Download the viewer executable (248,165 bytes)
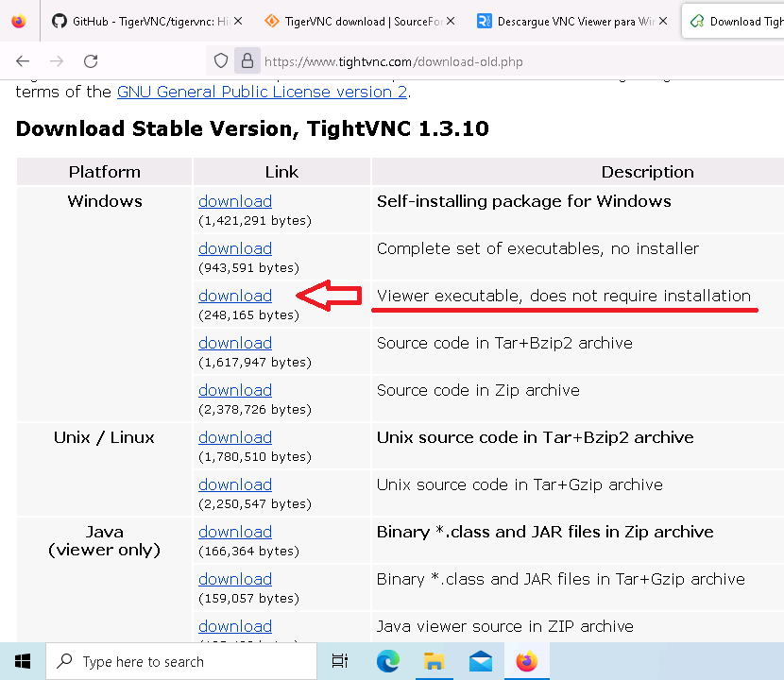 click(x=235, y=296)
